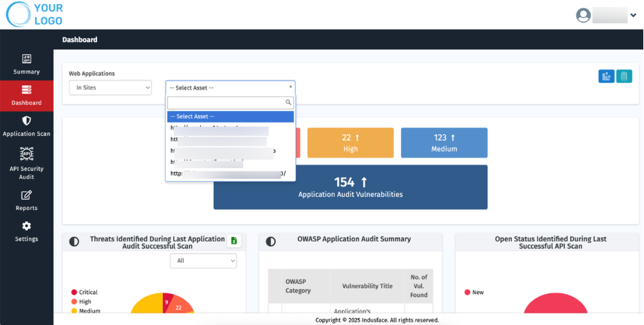The image size is (644, 325).
Task: Click the Critical legend red dot
Action: pos(74,292)
